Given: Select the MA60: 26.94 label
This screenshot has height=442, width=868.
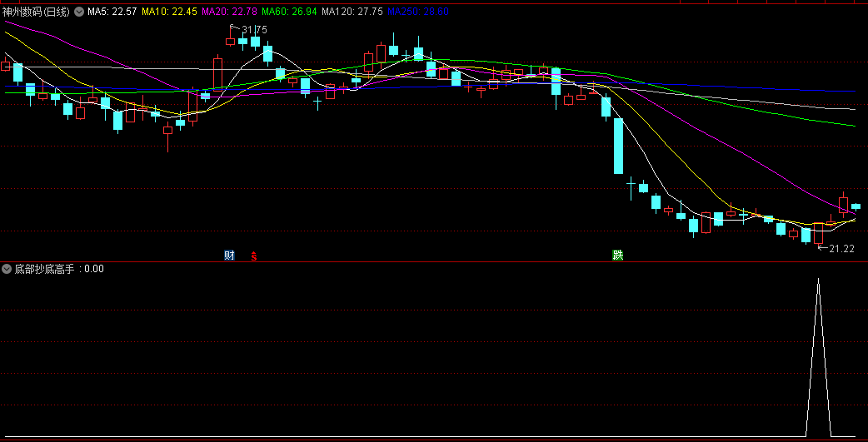Looking at the screenshot, I should coord(290,12).
